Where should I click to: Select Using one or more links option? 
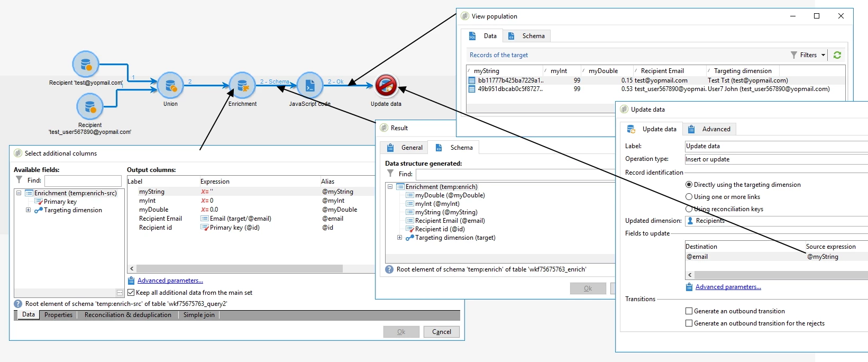[x=689, y=197]
